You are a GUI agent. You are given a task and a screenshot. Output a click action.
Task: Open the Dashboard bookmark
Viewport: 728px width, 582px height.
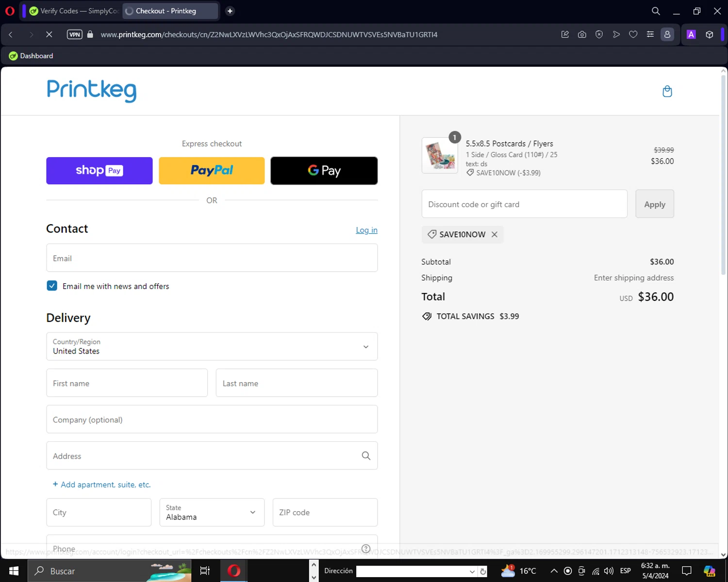pyautogui.click(x=31, y=56)
